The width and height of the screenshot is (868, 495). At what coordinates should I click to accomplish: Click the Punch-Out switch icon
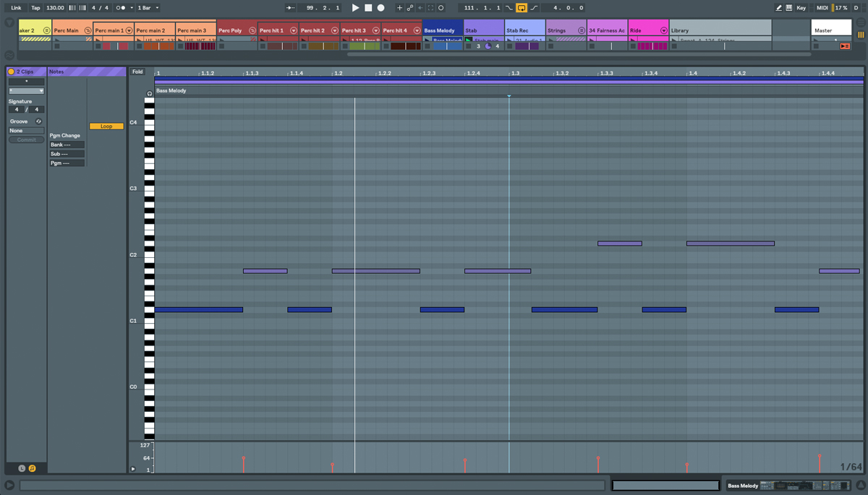click(x=535, y=8)
